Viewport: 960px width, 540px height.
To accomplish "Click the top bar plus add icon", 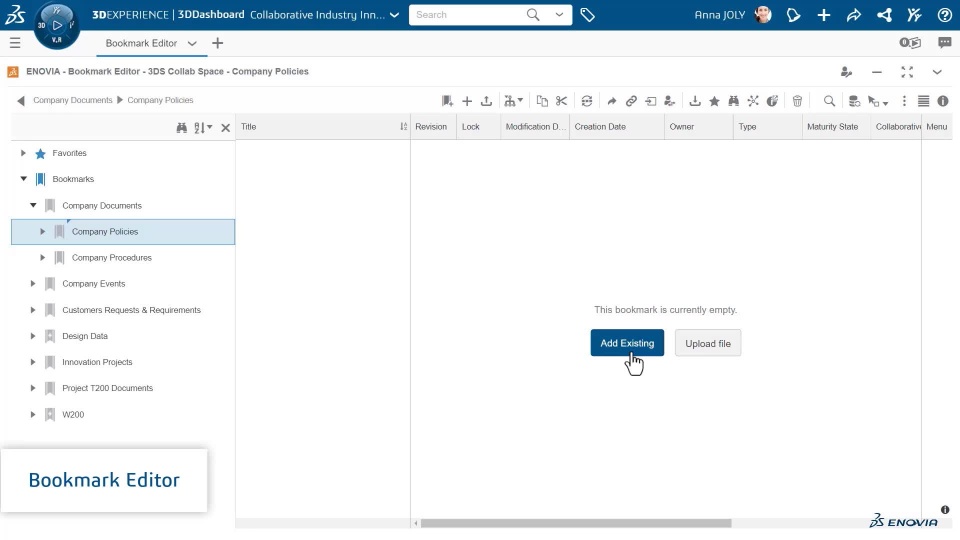I will coord(823,15).
